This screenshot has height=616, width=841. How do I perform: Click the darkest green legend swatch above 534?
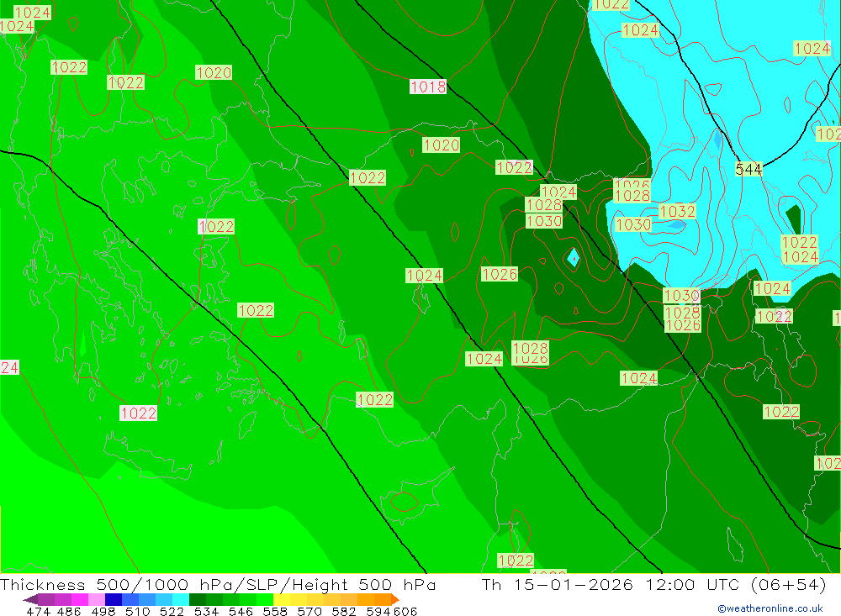tap(198, 599)
